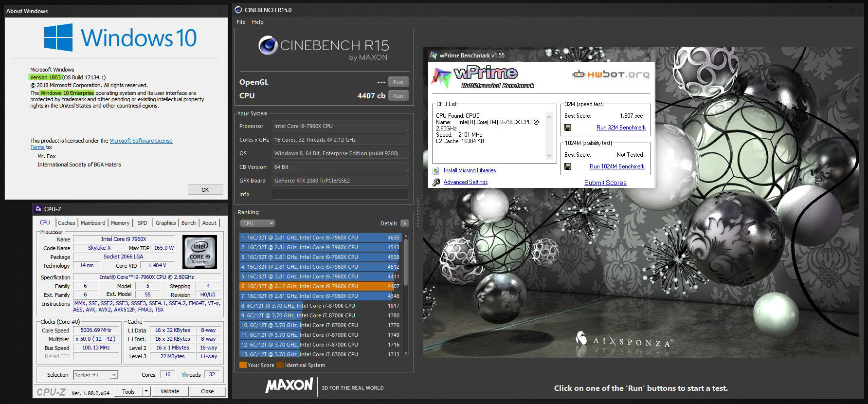Click the save icon under 32M Best Score

[x=567, y=128]
